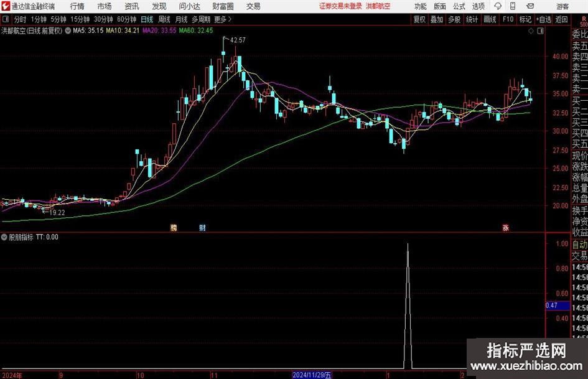Switch to the 月线 monthly period
The height and width of the screenshot is (379, 588).
point(181,19)
